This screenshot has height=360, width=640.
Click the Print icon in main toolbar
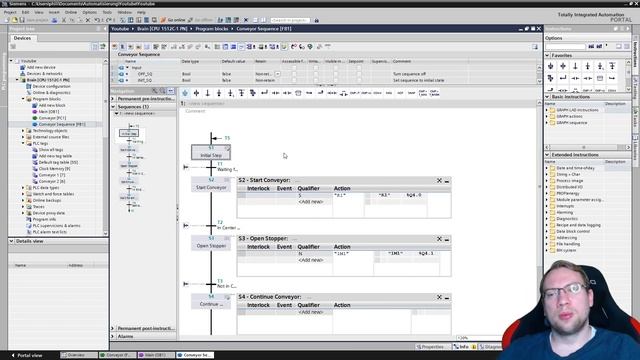54,20
